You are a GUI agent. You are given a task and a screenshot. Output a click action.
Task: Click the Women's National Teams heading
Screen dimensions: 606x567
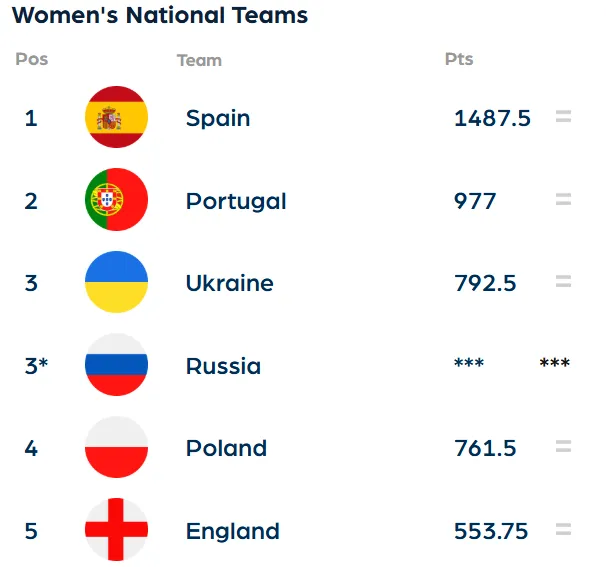(x=160, y=16)
